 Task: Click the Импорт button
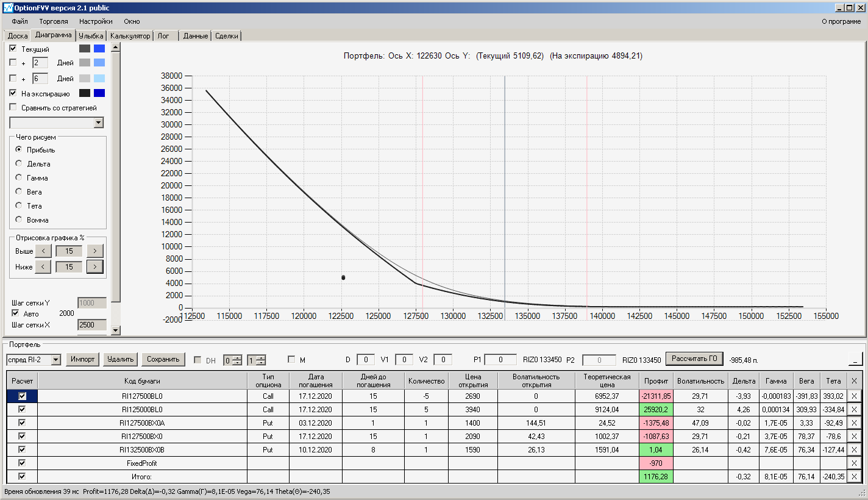pyautogui.click(x=82, y=359)
